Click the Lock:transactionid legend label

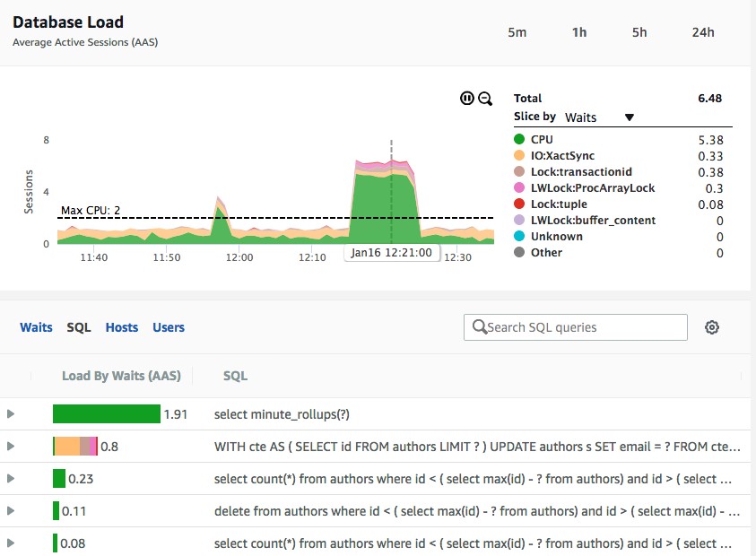click(x=581, y=171)
